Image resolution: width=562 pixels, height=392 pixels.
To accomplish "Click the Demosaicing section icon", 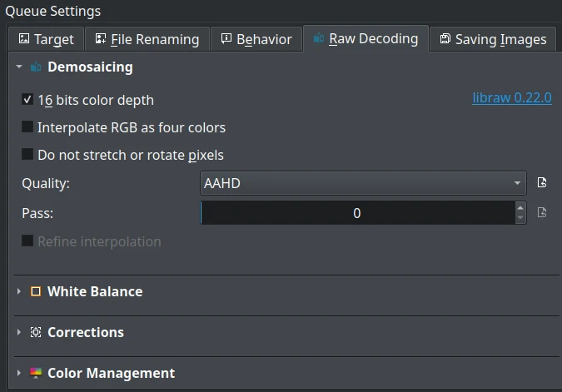I will coord(36,67).
